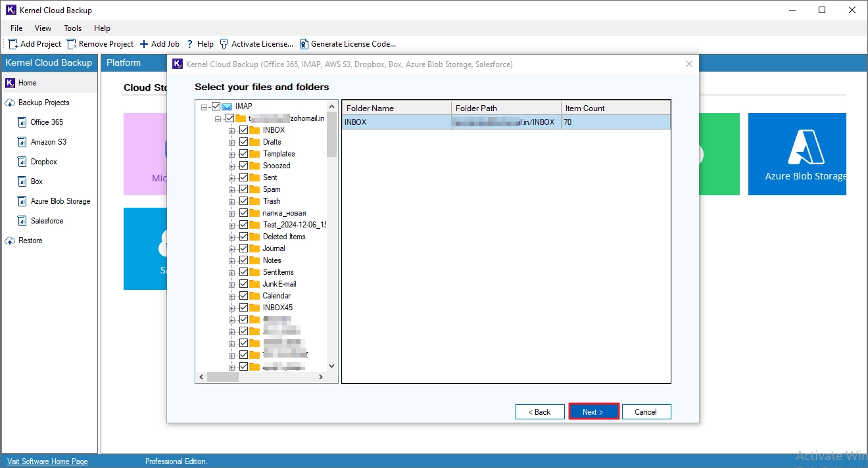Viewport: 868px width, 468px height.
Task: Expand the Test_2024-12-06 tree node
Action: coord(231,225)
